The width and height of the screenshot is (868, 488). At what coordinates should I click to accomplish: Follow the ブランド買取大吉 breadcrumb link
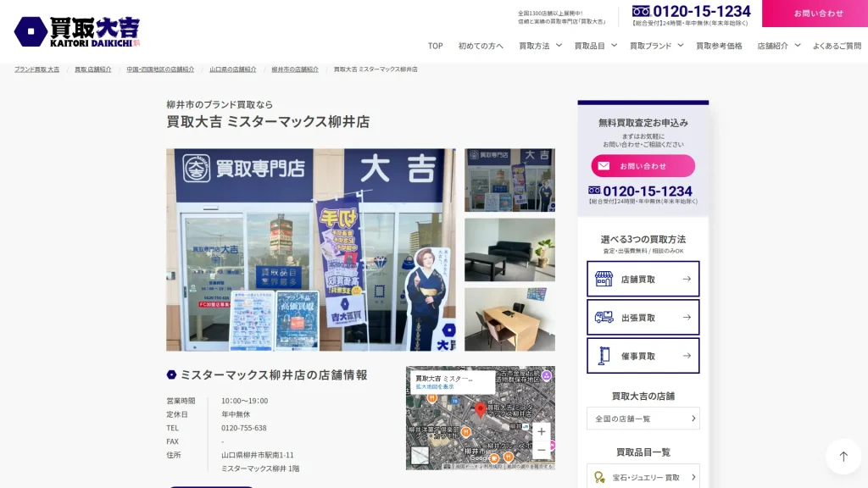tap(36, 69)
